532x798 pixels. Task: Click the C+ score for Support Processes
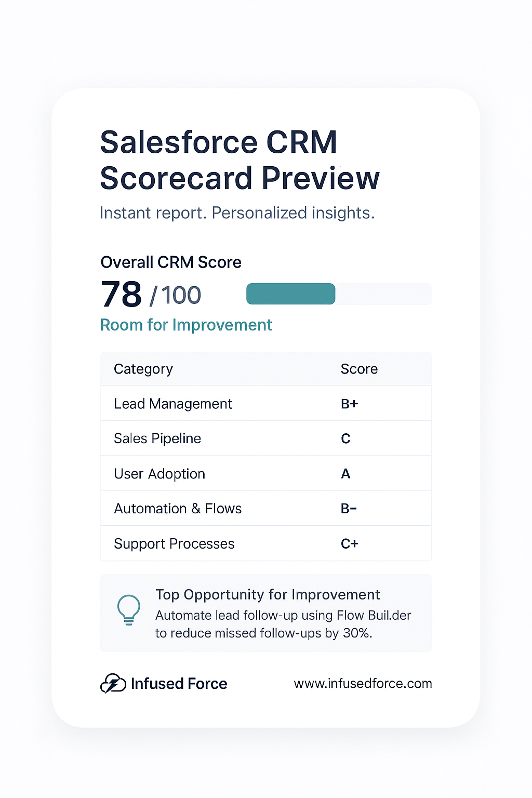pyautogui.click(x=349, y=543)
